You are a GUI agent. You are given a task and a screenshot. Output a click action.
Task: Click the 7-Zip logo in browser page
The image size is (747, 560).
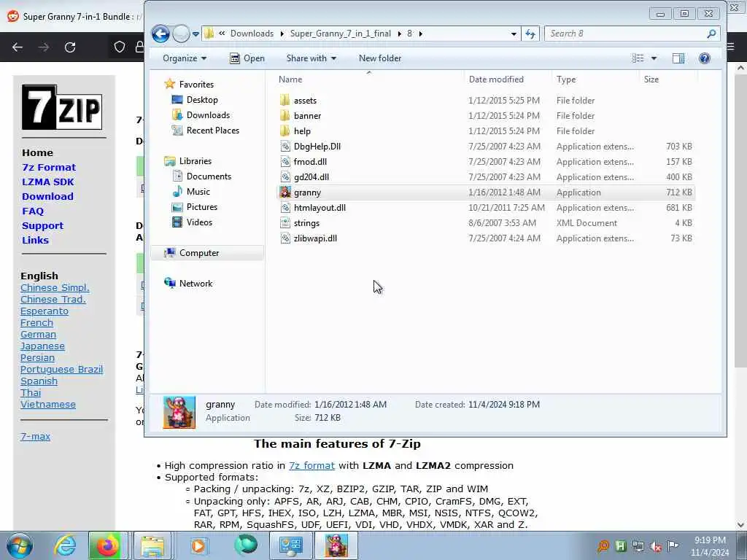point(62,107)
